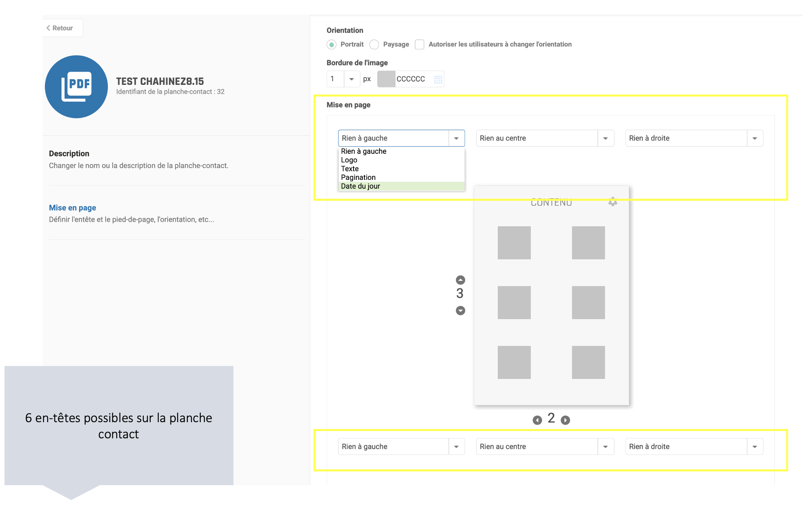Click the blue PDF contact-sheet icon
Image resolution: width=812 pixels, height=509 pixels.
pyautogui.click(x=76, y=87)
